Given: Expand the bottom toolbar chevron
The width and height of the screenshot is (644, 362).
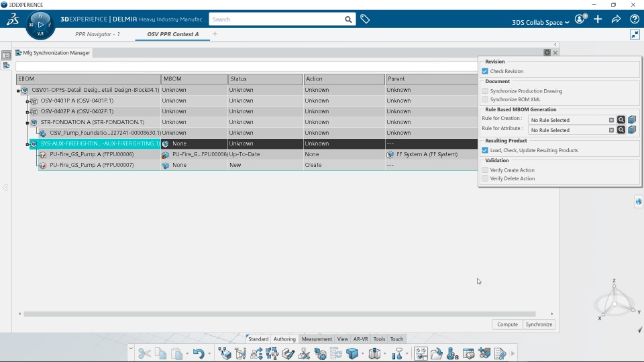Looking at the screenshot, I should (131, 349).
